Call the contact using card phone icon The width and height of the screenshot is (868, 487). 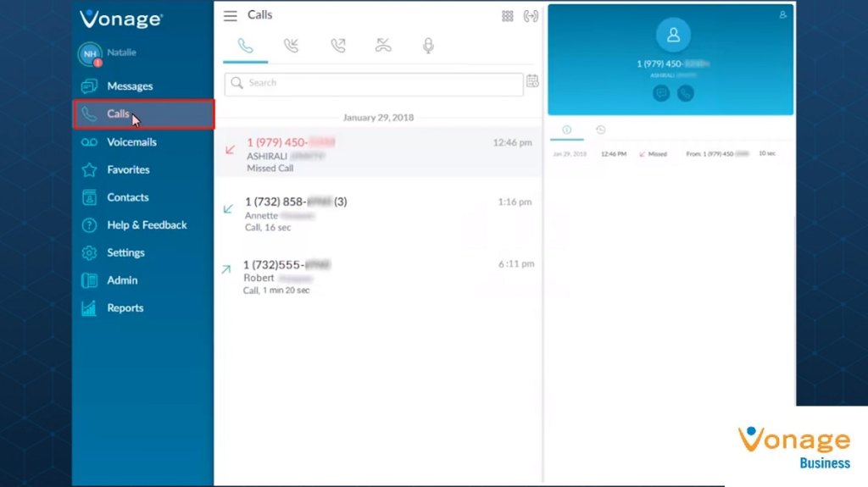pyautogui.click(x=685, y=94)
